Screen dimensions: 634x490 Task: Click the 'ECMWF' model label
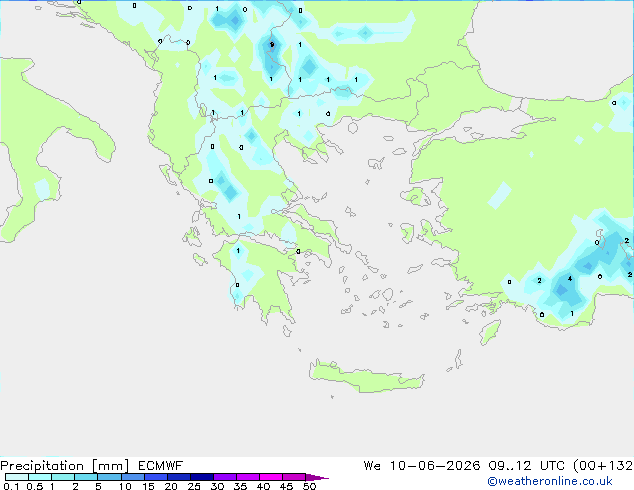click(x=161, y=466)
